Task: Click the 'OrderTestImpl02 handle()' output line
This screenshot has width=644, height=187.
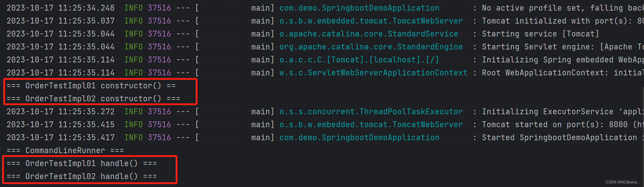Action: point(82,177)
